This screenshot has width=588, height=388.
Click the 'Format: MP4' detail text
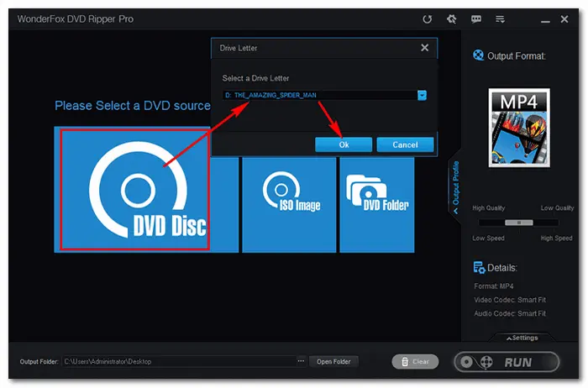click(494, 286)
